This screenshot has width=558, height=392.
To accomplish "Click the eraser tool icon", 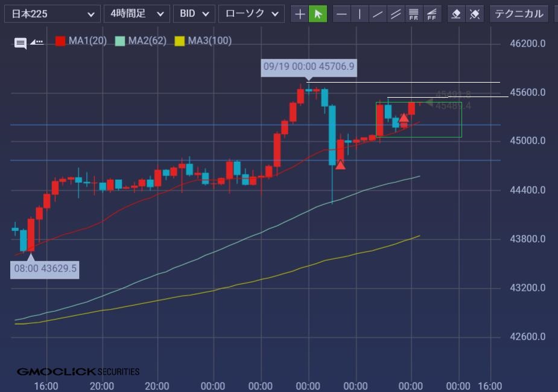I will [457, 13].
